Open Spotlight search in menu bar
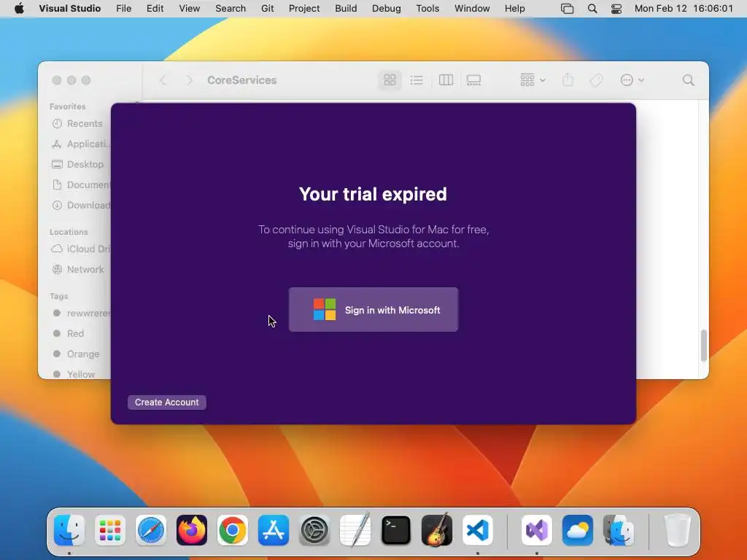 click(592, 9)
